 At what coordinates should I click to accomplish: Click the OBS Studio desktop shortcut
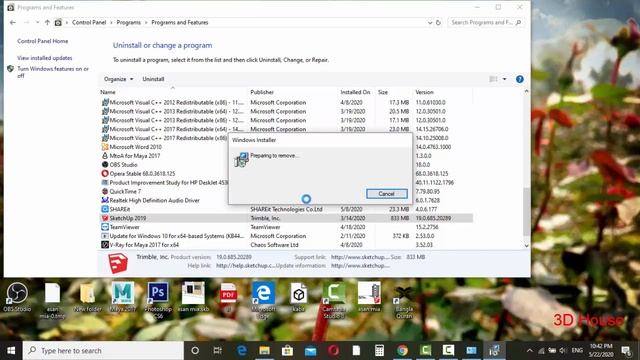tap(17, 297)
